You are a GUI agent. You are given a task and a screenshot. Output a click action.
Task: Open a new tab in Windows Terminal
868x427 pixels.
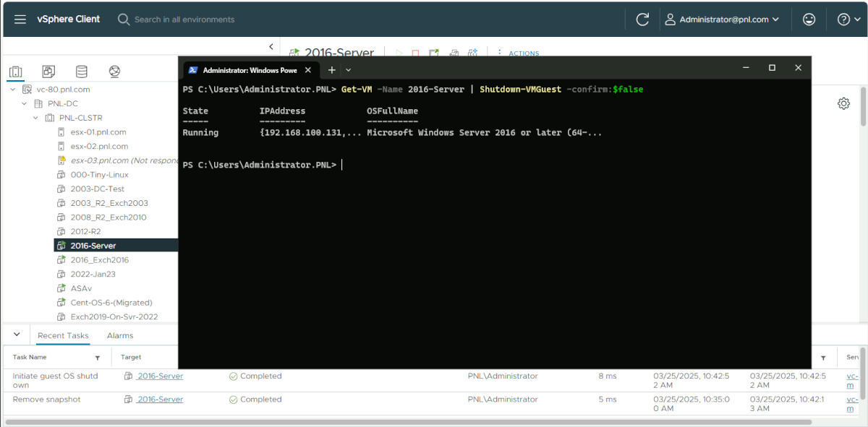(332, 70)
